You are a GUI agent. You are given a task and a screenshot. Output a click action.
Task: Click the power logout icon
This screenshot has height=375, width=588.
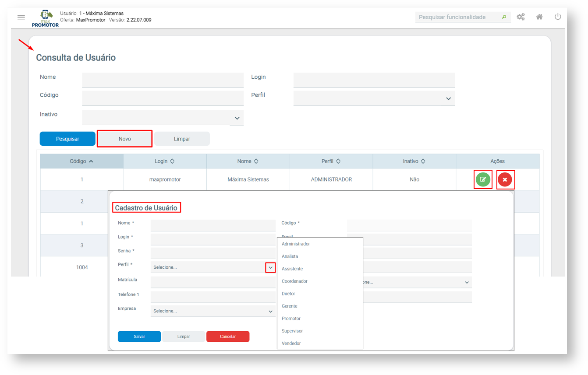point(558,17)
